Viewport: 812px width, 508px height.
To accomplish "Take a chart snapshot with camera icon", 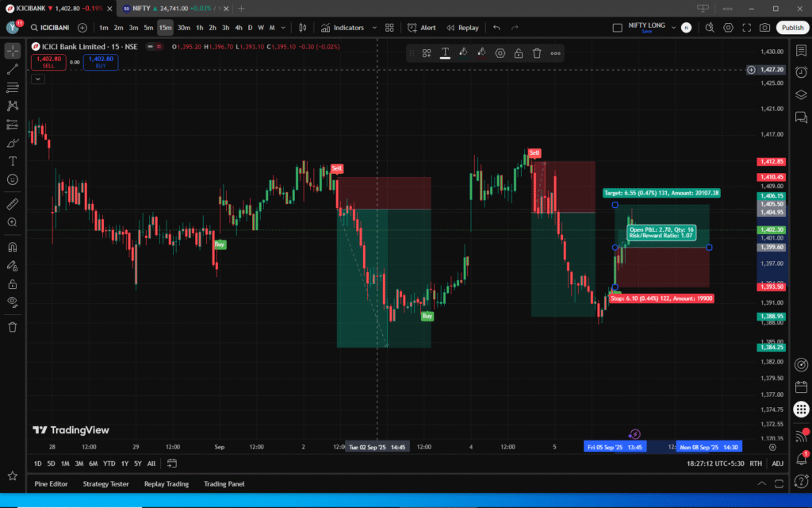I will pyautogui.click(x=764, y=28).
